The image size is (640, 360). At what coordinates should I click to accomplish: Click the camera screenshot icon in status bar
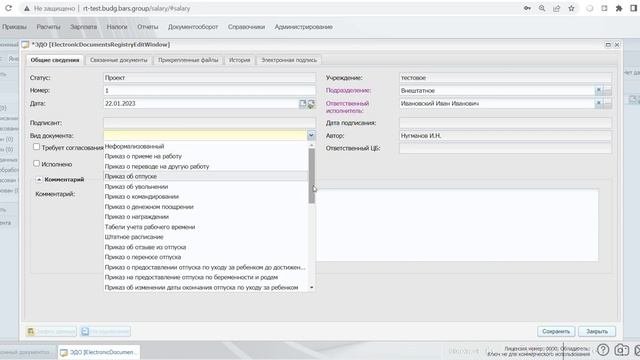point(621,350)
